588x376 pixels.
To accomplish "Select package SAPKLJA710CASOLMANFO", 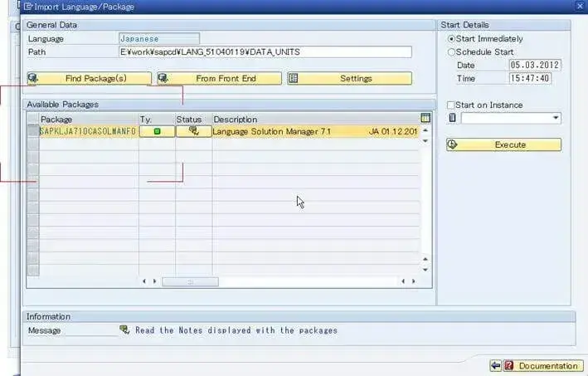I will click(x=89, y=131).
